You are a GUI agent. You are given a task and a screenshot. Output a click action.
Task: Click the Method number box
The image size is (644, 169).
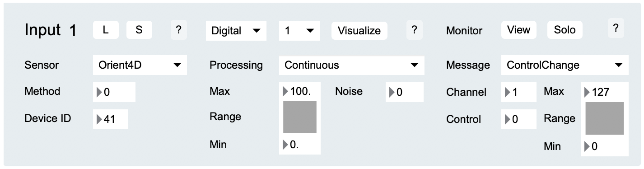pyautogui.click(x=114, y=92)
